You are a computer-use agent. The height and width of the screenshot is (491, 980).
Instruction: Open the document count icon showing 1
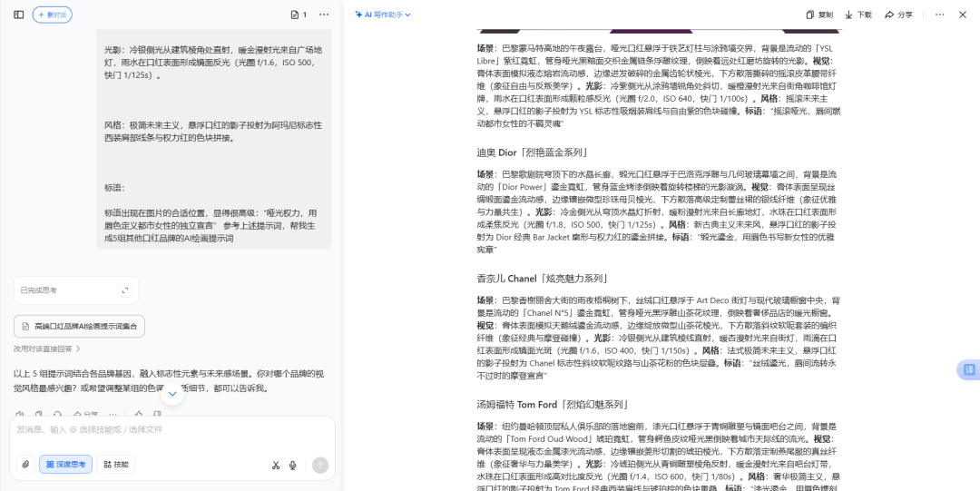click(299, 15)
